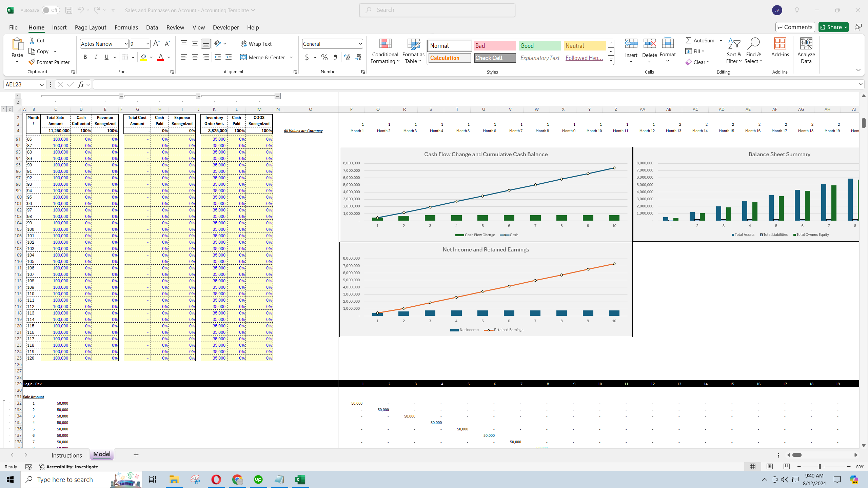Image resolution: width=868 pixels, height=488 pixels.
Task: Click the Comments button
Action: (795, 27)
